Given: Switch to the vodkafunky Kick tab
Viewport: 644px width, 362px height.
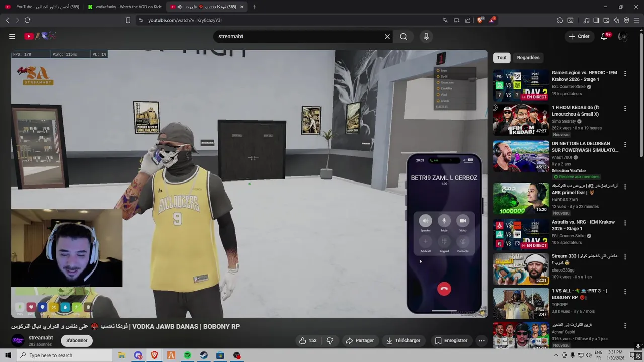Looking at the screenshot, I should tap(124, 7).
